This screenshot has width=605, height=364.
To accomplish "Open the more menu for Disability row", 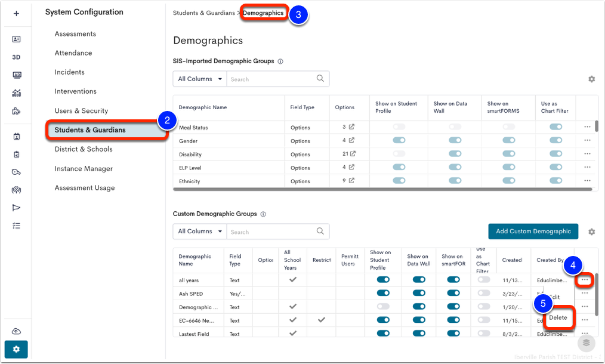I will 587,153.
